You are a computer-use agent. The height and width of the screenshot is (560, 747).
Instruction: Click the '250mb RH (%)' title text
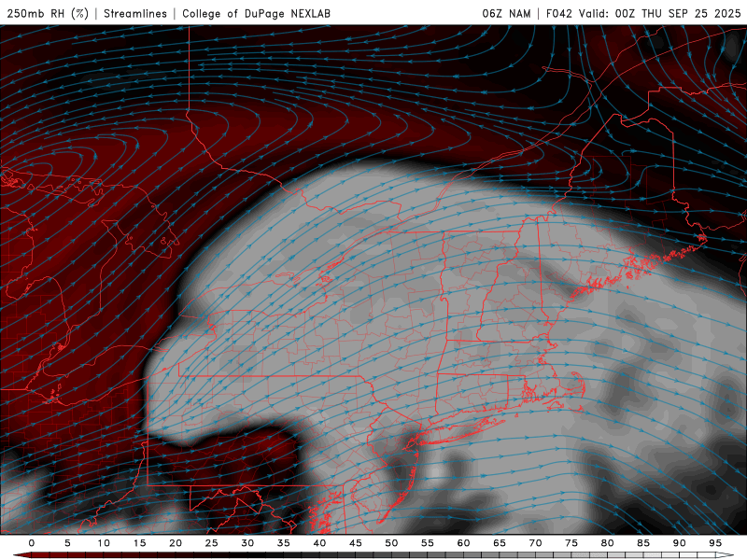coord(49,14)
